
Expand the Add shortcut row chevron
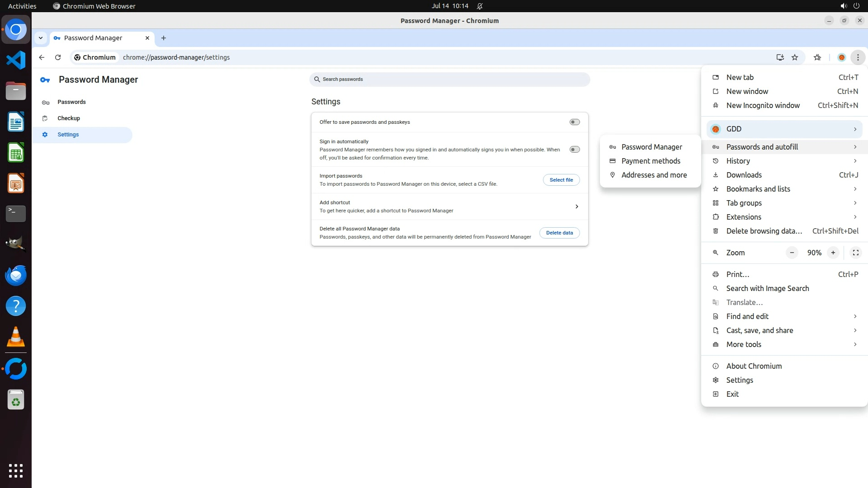point(576,206)
